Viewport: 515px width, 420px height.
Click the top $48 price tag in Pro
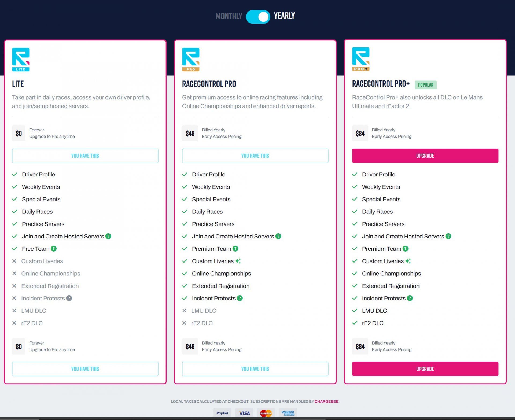tap(190, 133)
